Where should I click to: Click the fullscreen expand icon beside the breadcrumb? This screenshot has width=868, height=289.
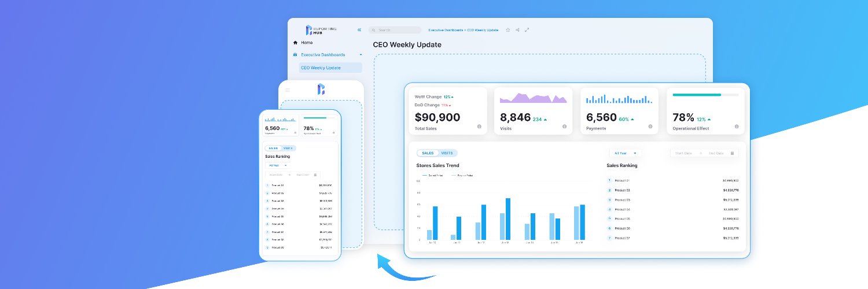click(527, 29)
